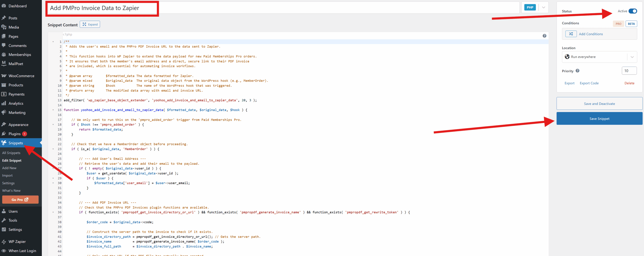Open the help icon inside the code editor
The width and height of the screenshot is (644, 256).
pos(544,36)
